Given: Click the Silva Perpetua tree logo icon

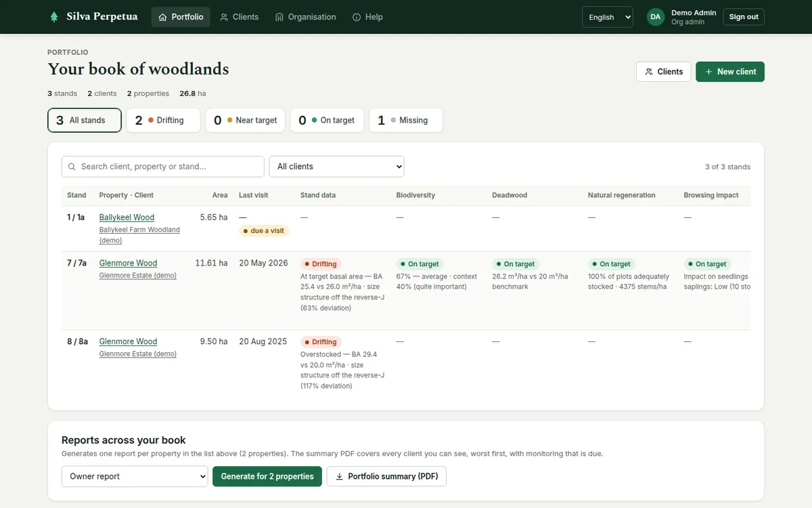Looking at the screenshot, I should pos(54,17).
